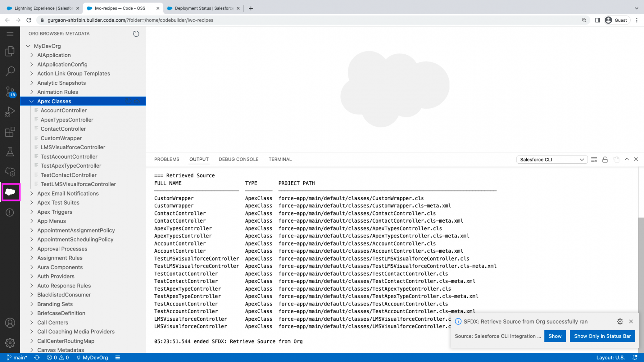Click Show Only in Status Bar button
The height and width of the screenshot is (362, 644).
[602, 336]
